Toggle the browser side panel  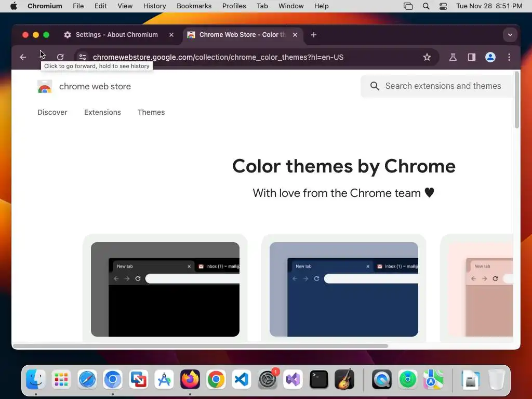click(472, 57)
